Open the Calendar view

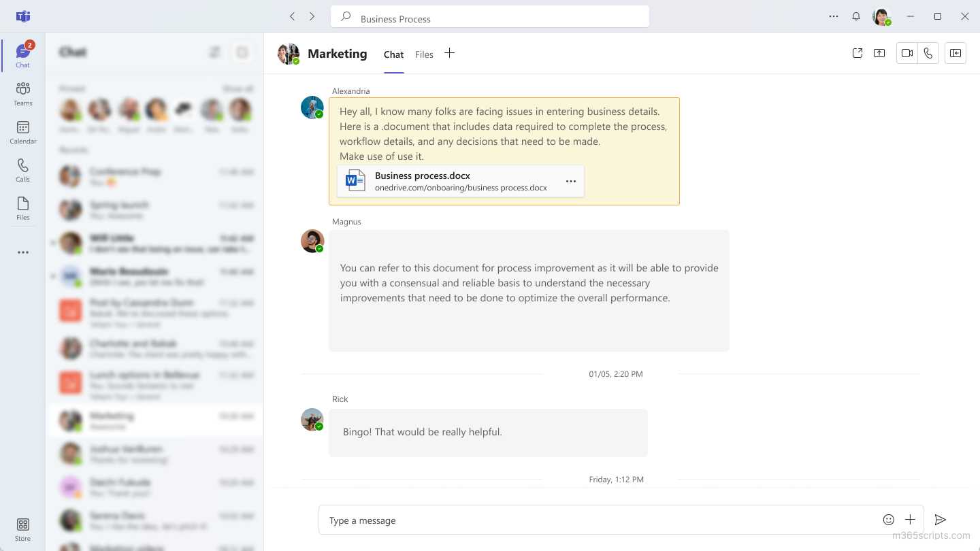tap(22, 132)
